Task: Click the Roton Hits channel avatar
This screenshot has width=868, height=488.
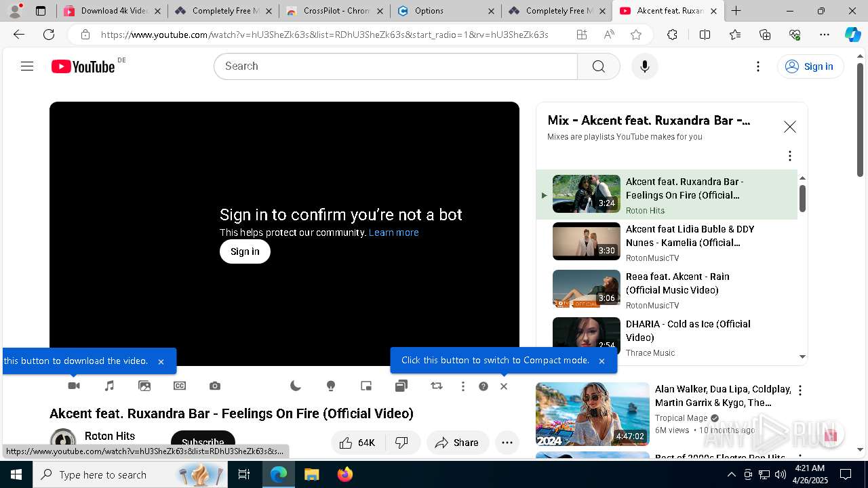Action: [63, 441]
